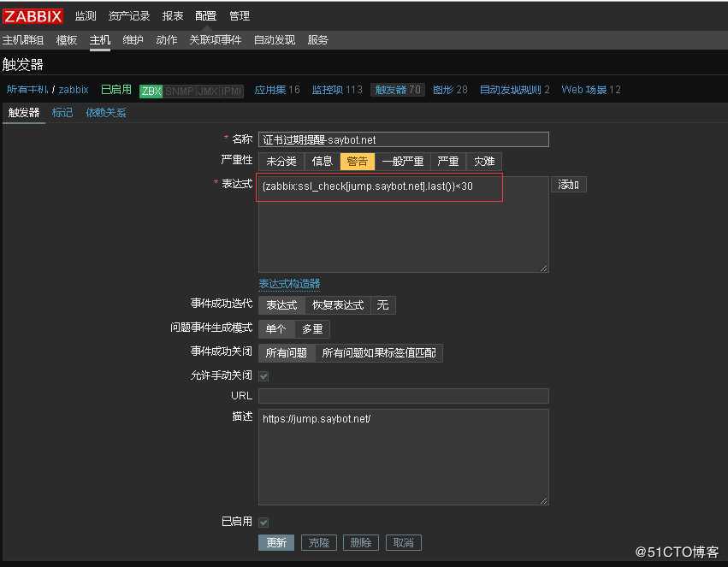
Task: Open 监控项 113 link
Action: 337,90
